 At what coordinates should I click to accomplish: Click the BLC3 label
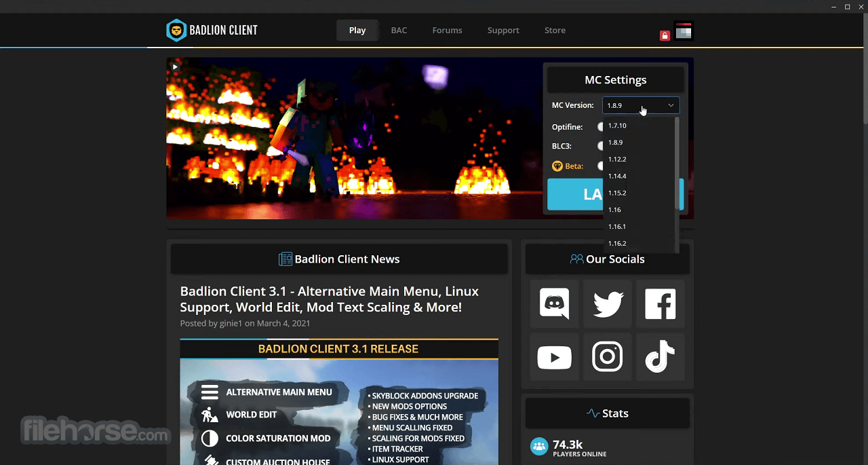point(562,146)
